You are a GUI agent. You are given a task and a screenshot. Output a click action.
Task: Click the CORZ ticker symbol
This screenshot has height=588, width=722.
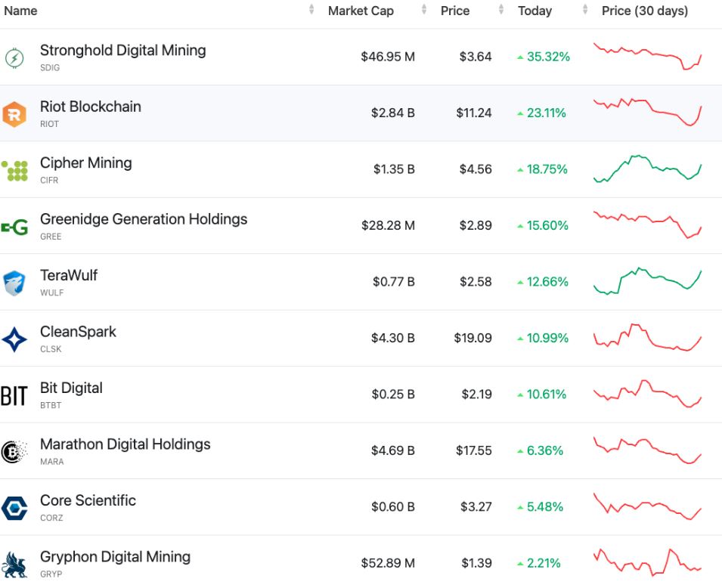[x=51, y=518]
